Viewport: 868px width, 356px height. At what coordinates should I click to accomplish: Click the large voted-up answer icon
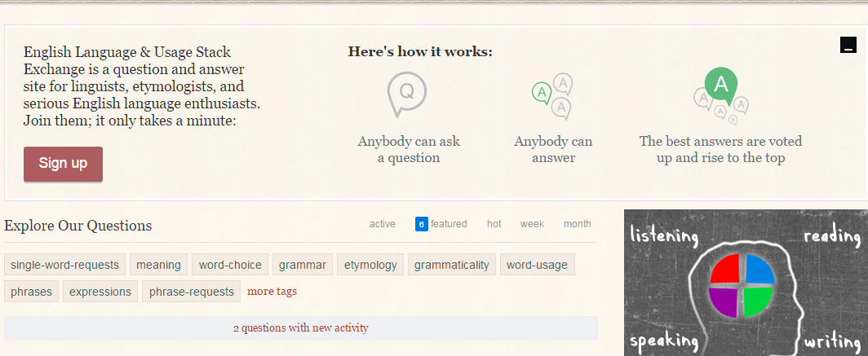721,97
